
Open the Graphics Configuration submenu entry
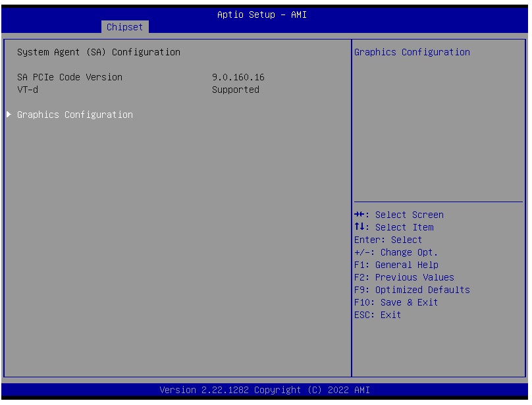75,115
